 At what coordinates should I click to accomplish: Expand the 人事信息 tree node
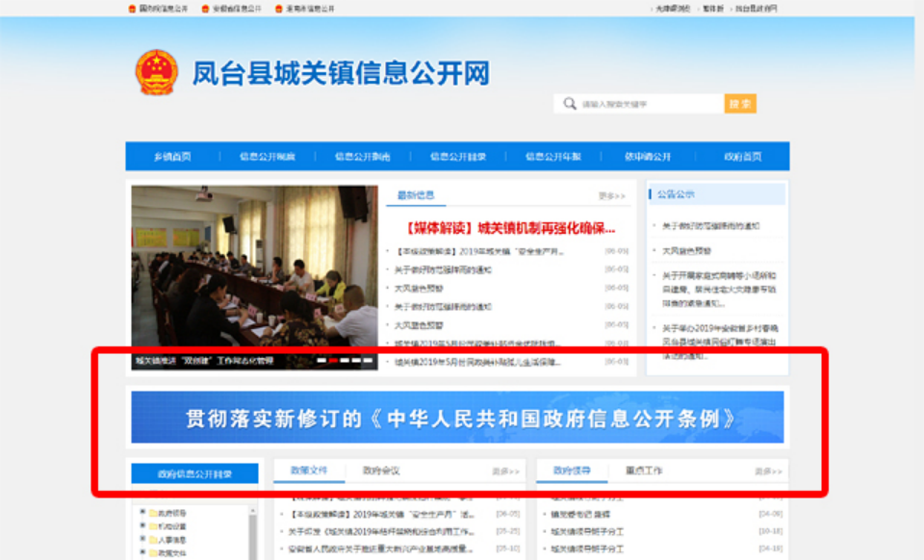pos(142,540)
